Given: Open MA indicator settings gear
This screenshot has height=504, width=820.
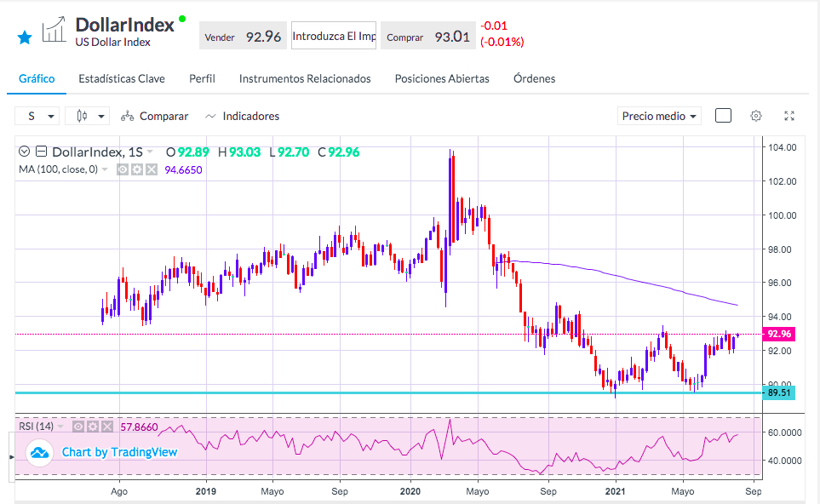Looking at the screenshot, I should (136, 169).
